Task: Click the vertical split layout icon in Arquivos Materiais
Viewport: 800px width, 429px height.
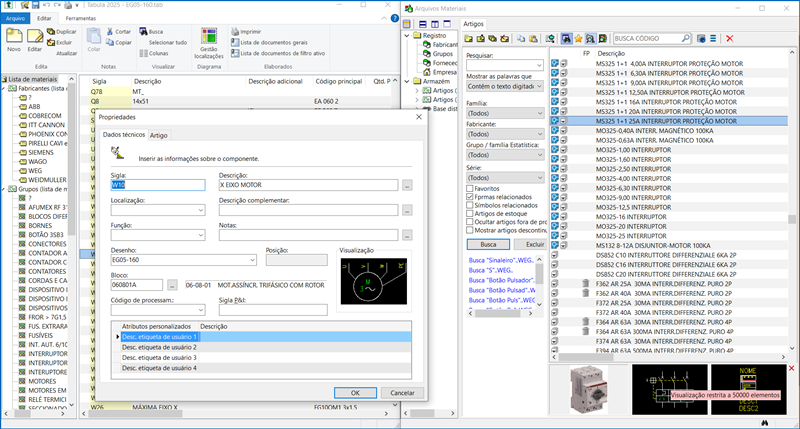Action: click(435, 24)
